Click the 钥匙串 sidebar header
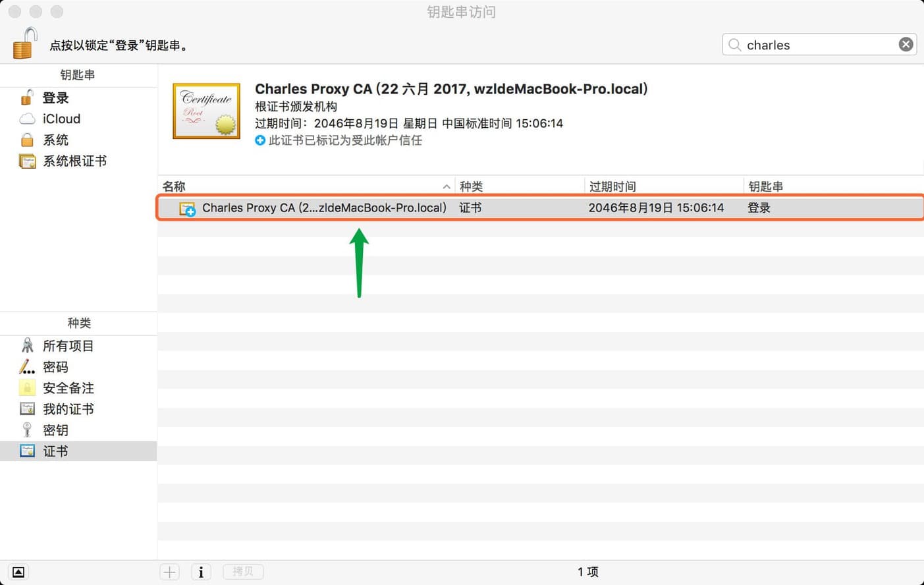 78,75
